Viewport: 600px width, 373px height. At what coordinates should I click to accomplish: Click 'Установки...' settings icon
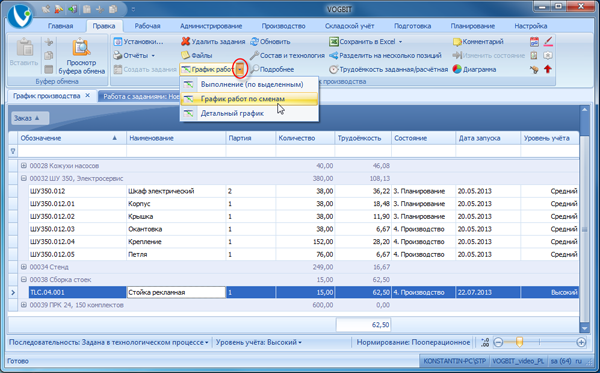tap(118, 42)
